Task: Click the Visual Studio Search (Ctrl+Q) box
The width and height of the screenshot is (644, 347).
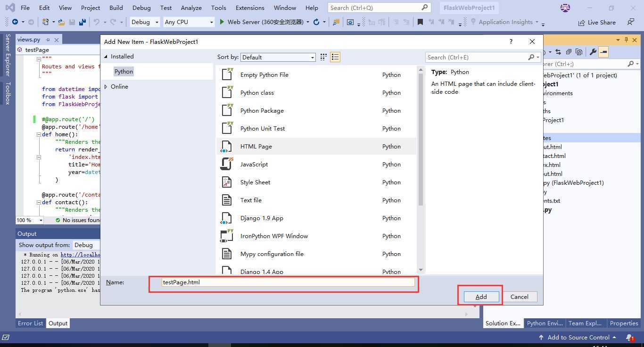Action: click(380, 8)
